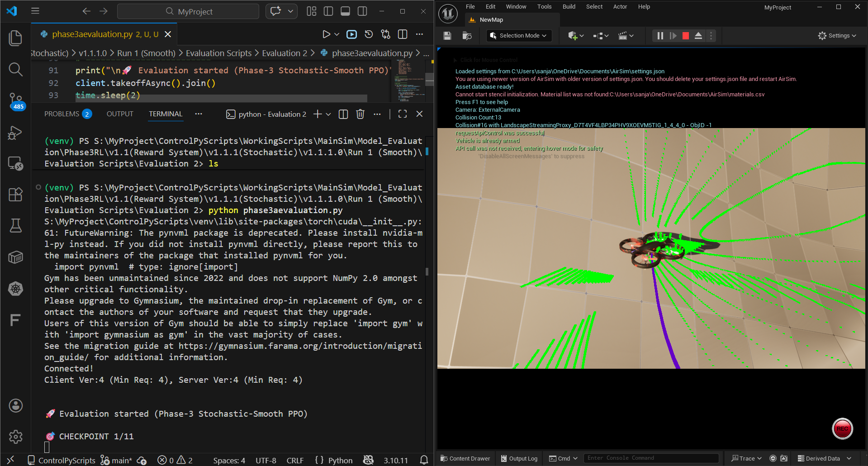Screen dimensions: 868x466
Task: Expand the Trace dropdown in status bar
Action: coord(747,458)
